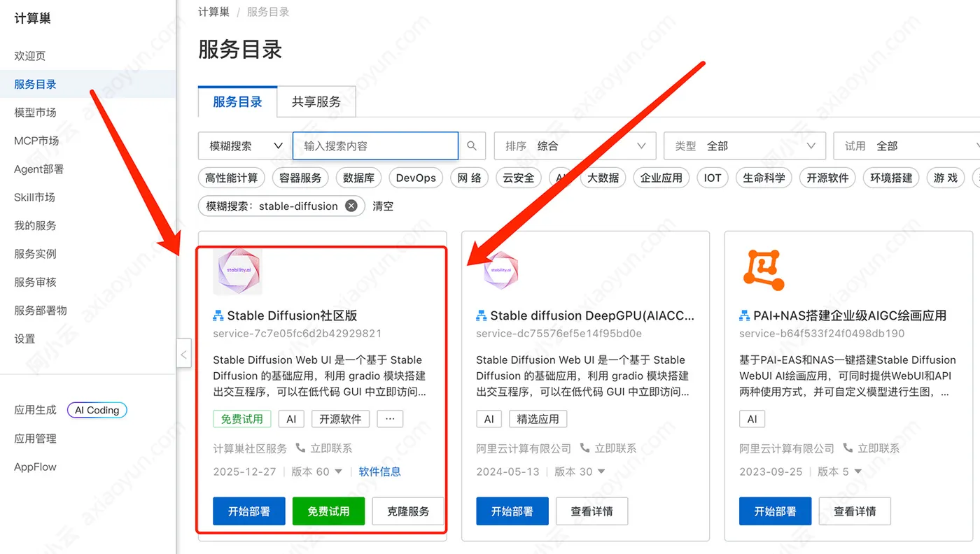
Task: Click the phone icon on the PAI+NAS card
Action: [x=848, y=448]
